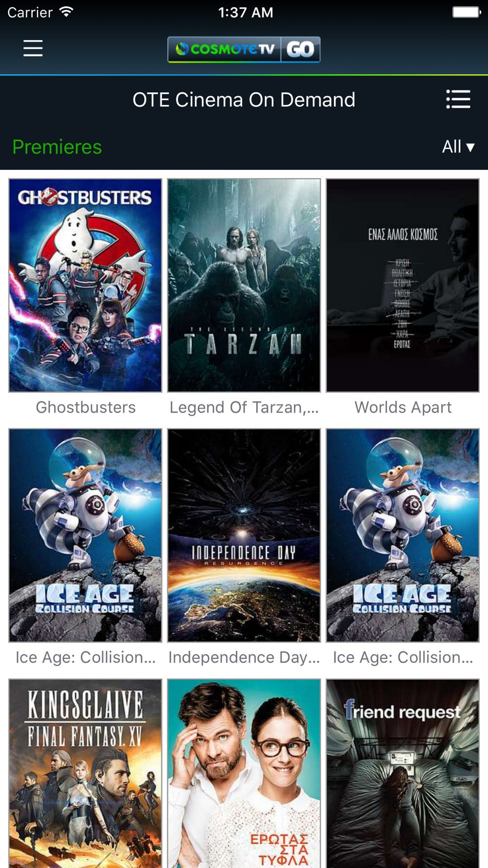488x868 pixels.
Task: Tap the Worlds Apart title text
Action: (403, 407)
